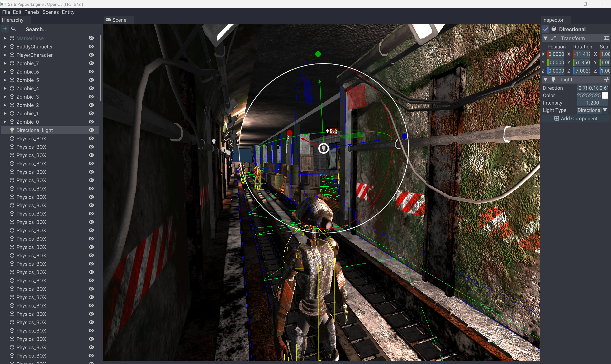Collapse the Transform component section
611x364 pixels.
(x=546, y=38)
